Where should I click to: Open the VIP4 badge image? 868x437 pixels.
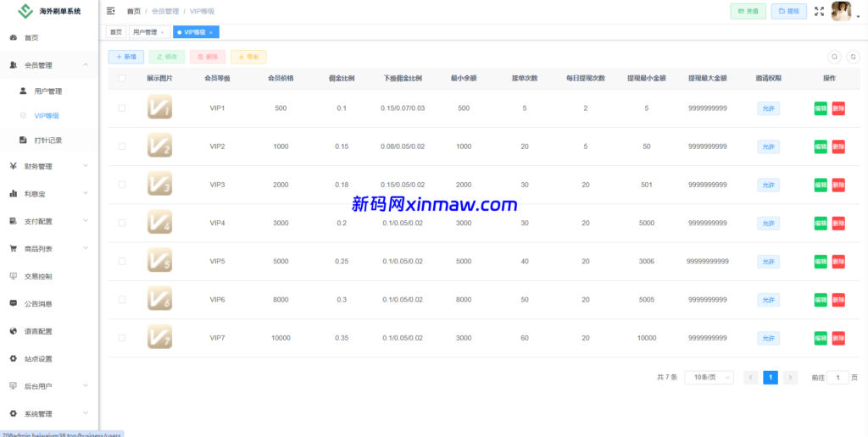pyautogui.click(x=159, y=223)
